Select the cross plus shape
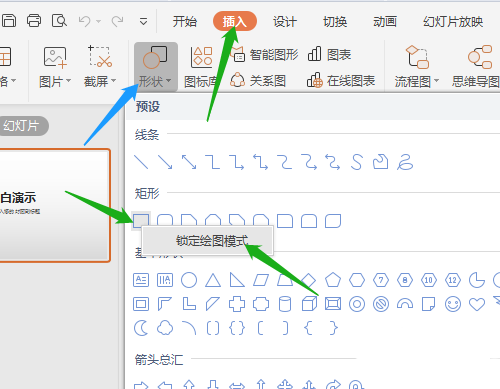 point(237,304)
